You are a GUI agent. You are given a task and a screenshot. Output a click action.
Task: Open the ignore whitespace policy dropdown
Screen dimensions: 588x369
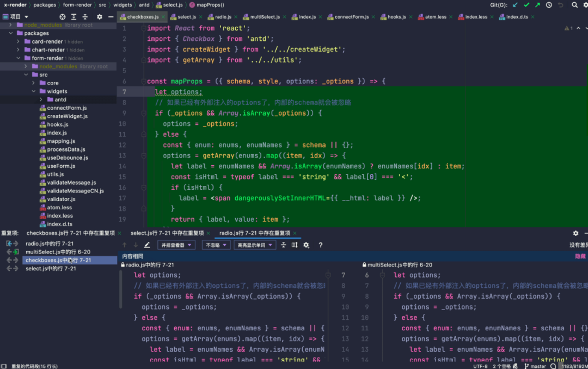click(216, 245)
